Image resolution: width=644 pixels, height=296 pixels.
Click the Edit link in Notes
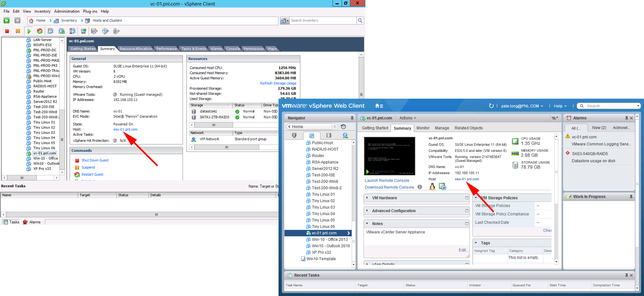point(463,250)
